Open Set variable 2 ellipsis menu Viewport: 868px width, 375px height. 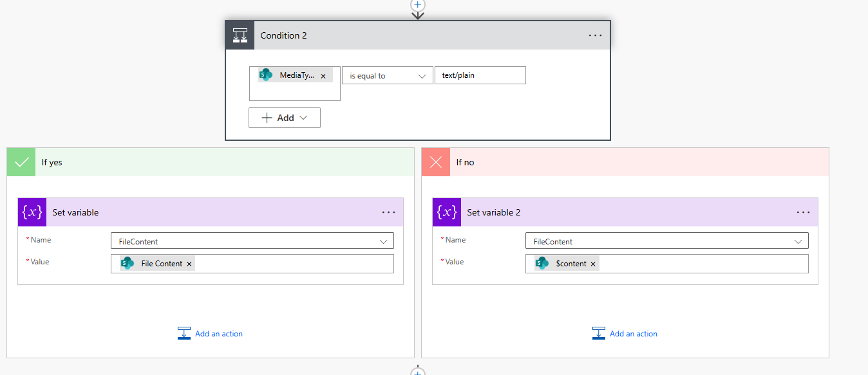803,212
